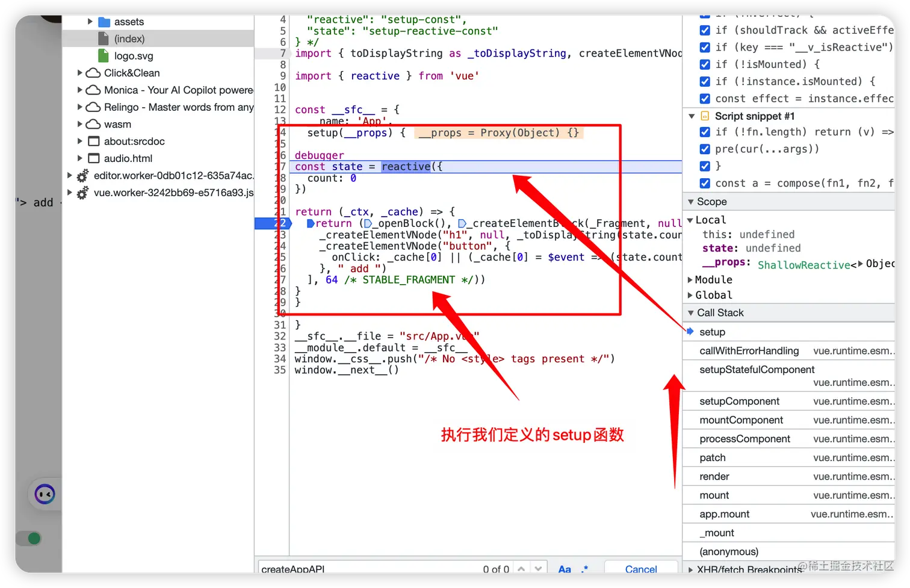
Task: Expand the Global scope
Action: pos(690,295)
